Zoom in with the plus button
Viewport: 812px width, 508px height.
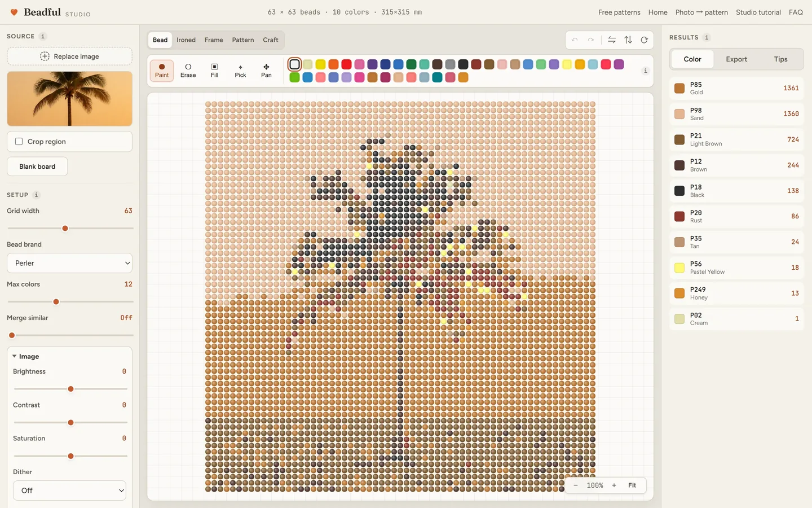click(614, 485)
